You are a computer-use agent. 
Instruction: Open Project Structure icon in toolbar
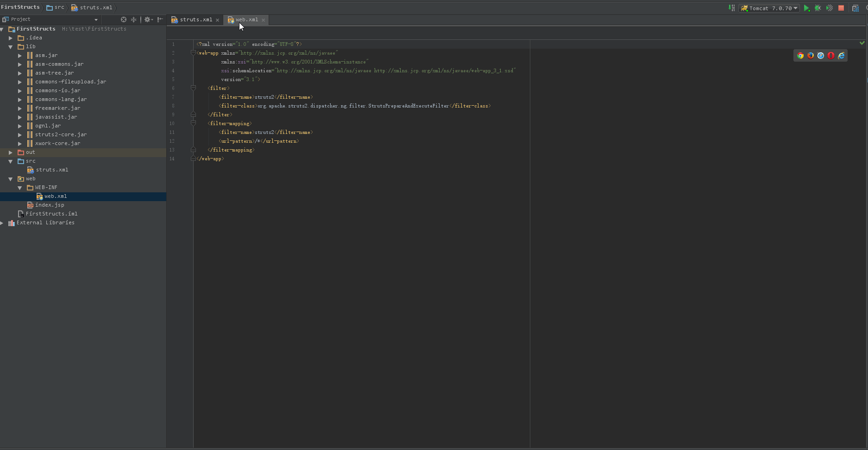coord(855,8)
